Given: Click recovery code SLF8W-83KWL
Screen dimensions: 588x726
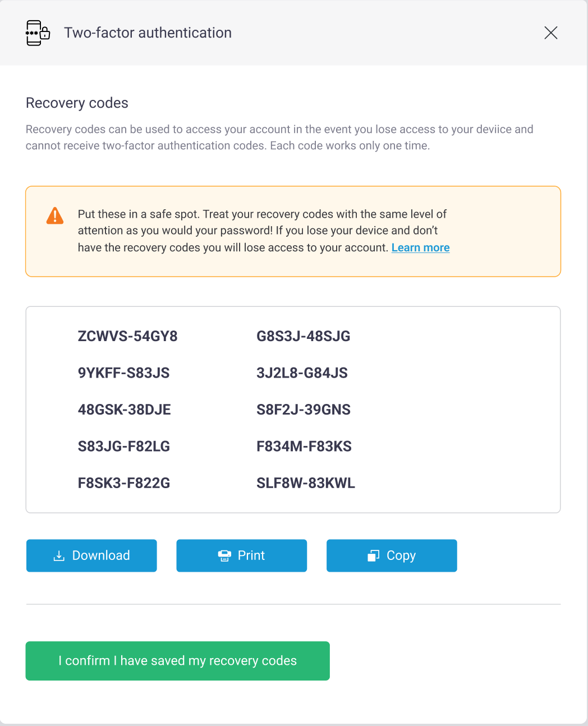Looking at the screenshot, I should pyautogui.click(x=305, y=483).
